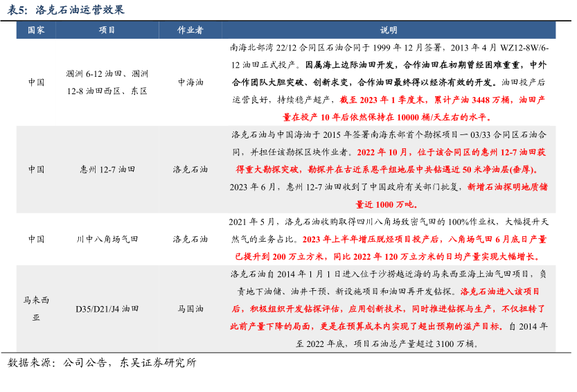Click red text 新增石油探明地质储量近 1000 万吨
The width and height of the screenshot is (577, 392).
[509, 187]
